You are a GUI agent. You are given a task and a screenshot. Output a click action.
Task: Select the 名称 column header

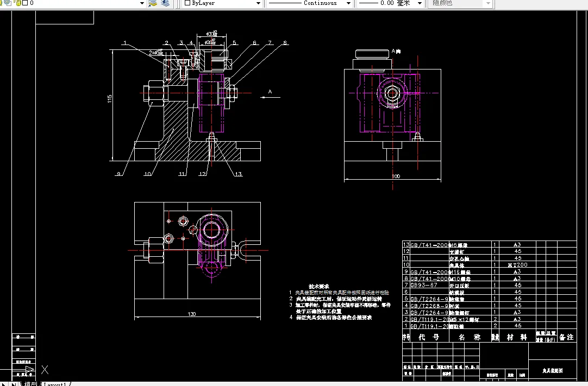(470, 337)
